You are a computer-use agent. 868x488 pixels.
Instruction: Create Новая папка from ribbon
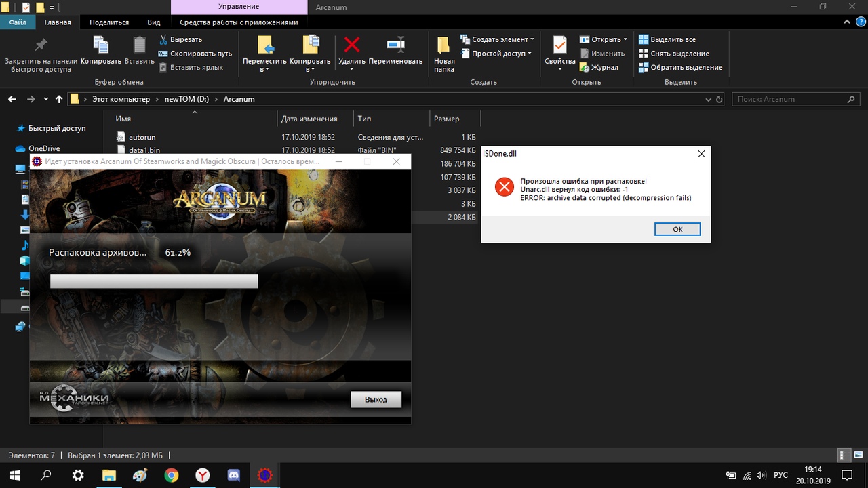pos(444,54)
